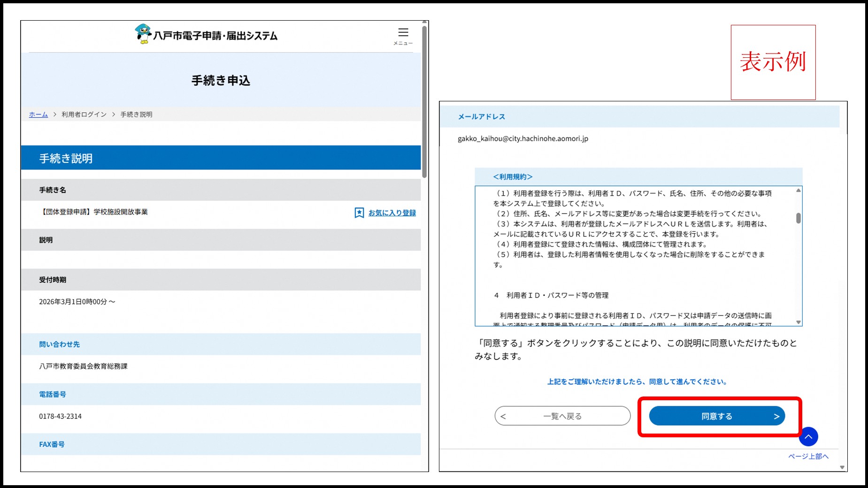Click the left chevron on 一覧へ戻る
Image resolution: width=868 pixels, height=488 pixels.
[x=503, y=416]
